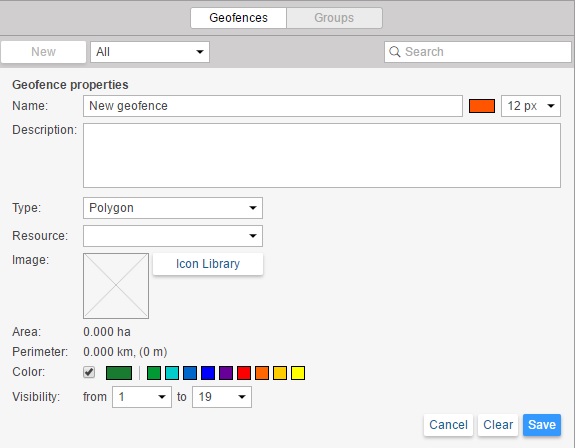Click the empty image placeholder thumbnail
The width and height of the screenshot is (576, 448).
[x=116, y=286]
